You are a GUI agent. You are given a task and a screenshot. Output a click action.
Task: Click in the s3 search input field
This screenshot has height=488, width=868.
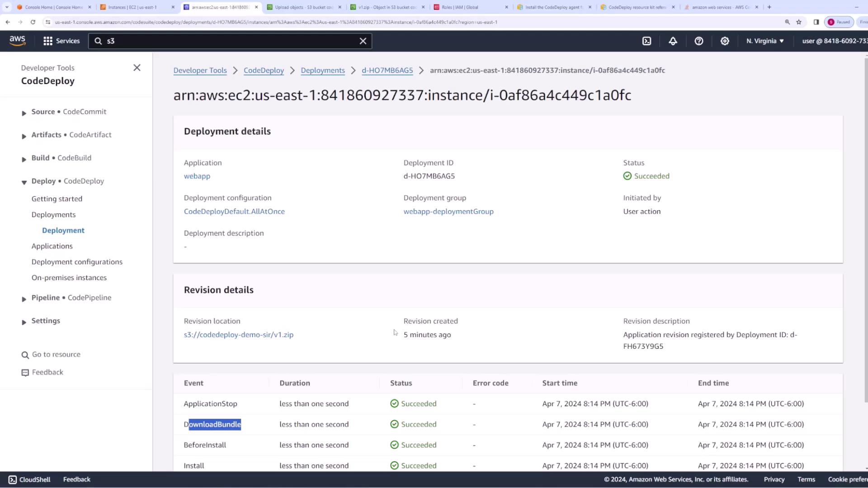[x=226, y=41]
